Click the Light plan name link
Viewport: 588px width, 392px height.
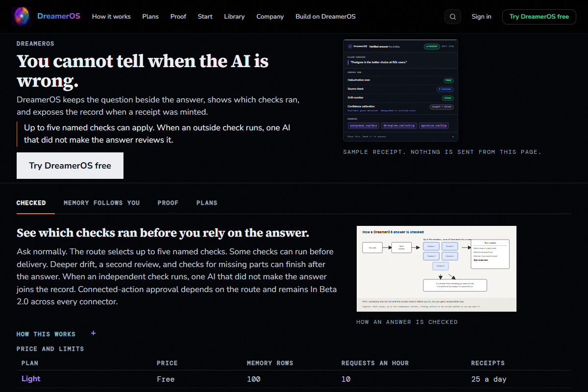[31, 379]
